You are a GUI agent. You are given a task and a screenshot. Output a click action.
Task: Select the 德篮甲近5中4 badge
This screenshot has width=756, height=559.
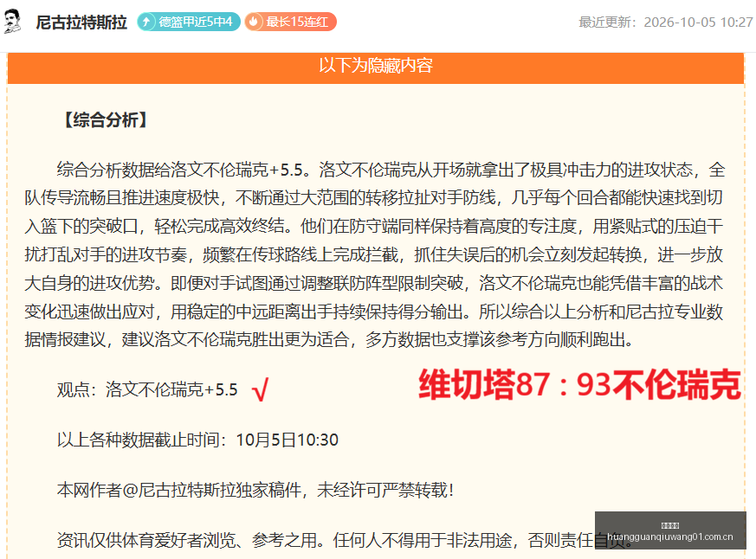pyautogui.click(x=189, y=22)
